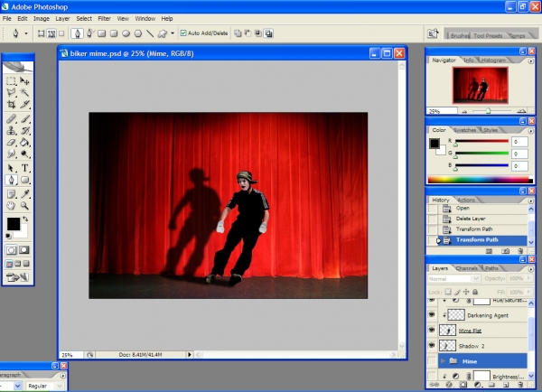This screenshot has width=542, height=392.
Task: Select Delete Layer history state
Action: (x=482, y=219)
